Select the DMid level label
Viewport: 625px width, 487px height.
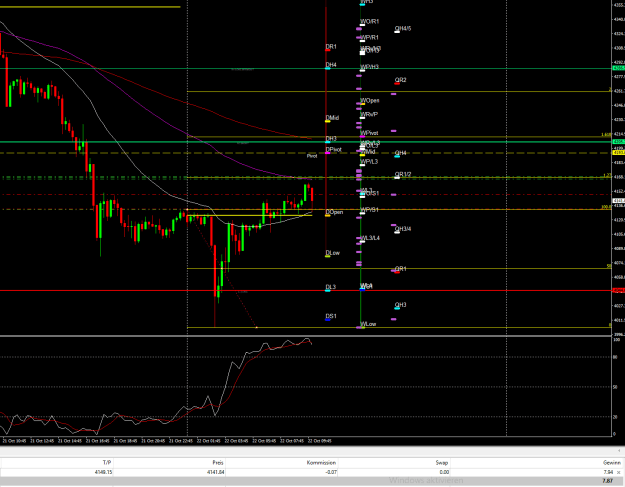(x=332, y=118)
